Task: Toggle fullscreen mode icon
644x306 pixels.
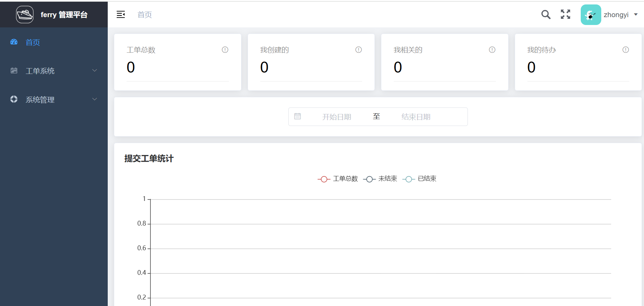Action: click(565, 14)
